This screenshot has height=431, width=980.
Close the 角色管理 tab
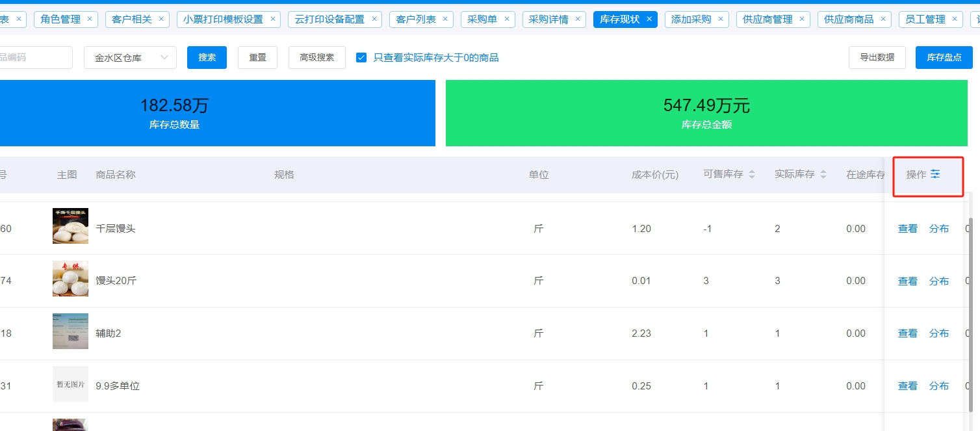tap(90, 19)
